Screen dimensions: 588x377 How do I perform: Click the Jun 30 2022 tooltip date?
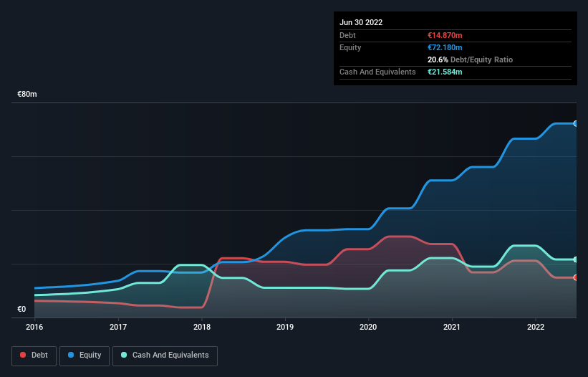pyautogui.click(x=361, y=22)
